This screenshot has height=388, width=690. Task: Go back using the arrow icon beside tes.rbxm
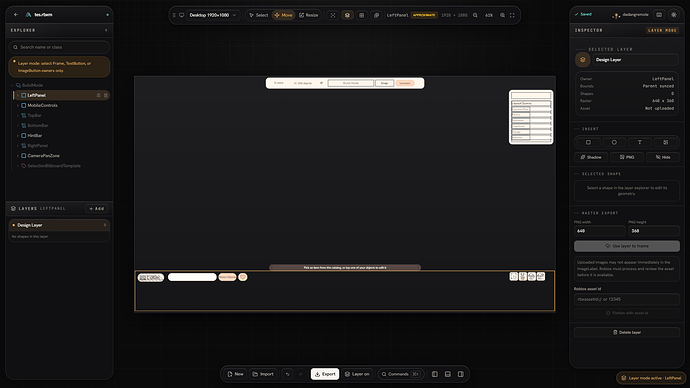coord(16,15)
